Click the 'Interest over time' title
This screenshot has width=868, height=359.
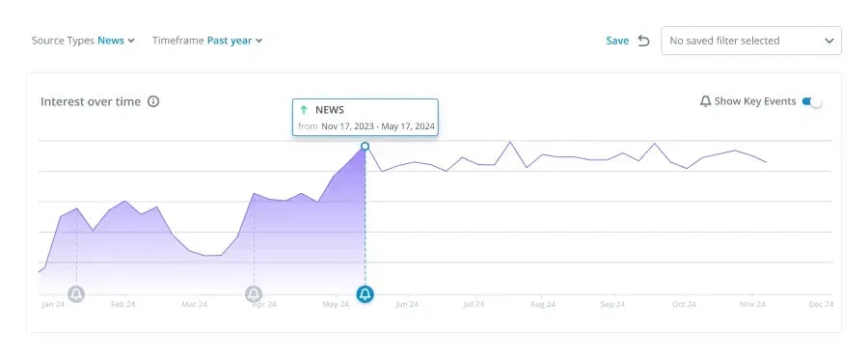click(x=91, y=101)
